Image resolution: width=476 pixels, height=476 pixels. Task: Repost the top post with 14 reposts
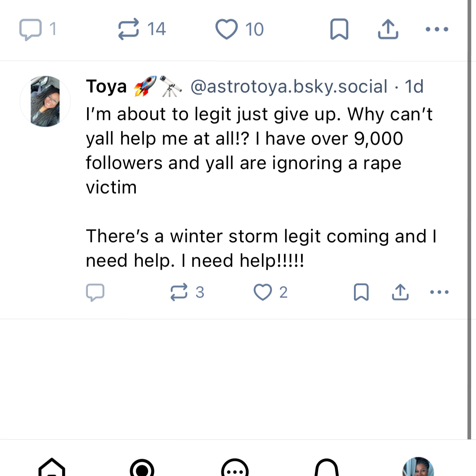tap(129, 29)
